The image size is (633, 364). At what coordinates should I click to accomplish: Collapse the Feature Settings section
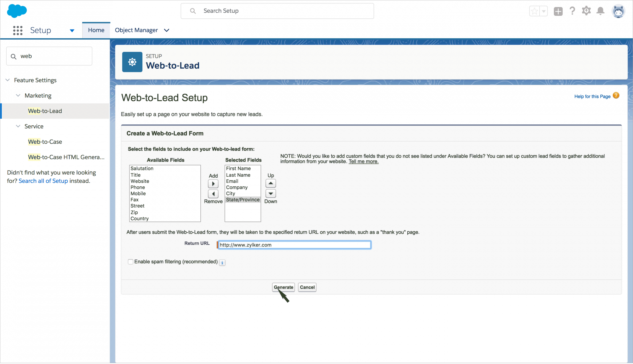(8, 80)
